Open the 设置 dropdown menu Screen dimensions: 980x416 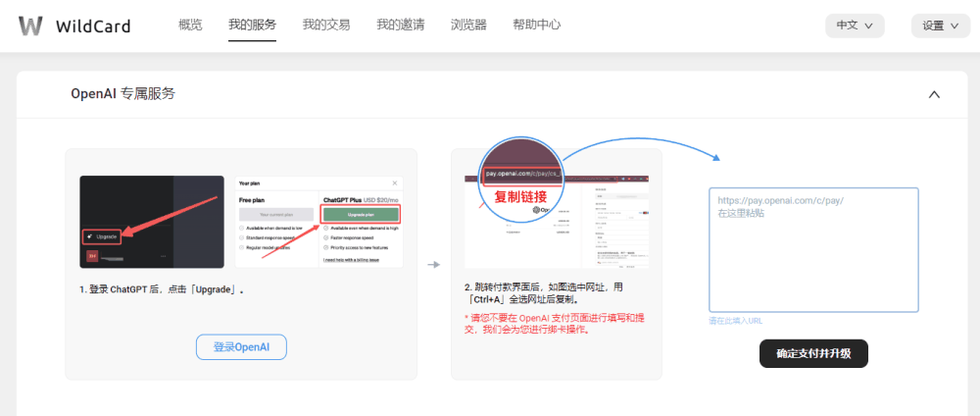940,26
